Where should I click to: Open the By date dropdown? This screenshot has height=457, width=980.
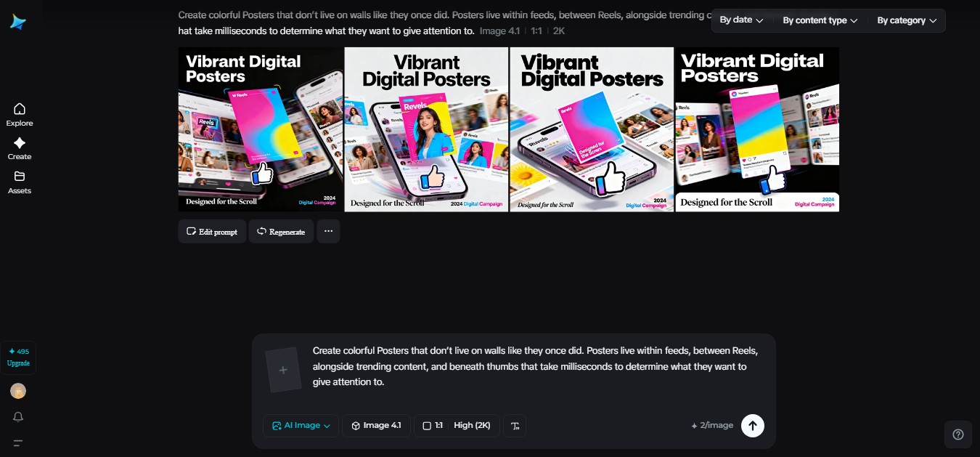point(739,20)
